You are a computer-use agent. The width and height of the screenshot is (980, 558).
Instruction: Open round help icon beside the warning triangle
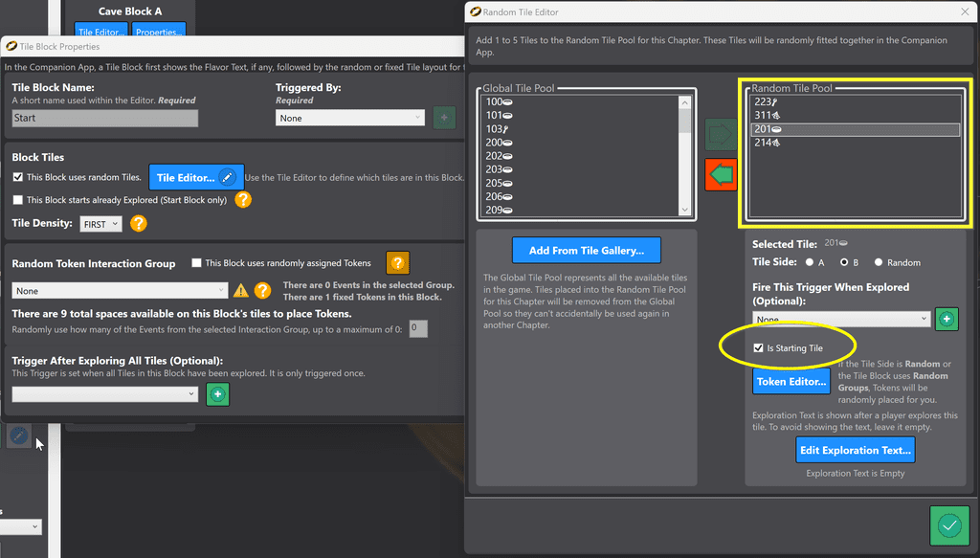pyautogui.click(x=262, y=291)
